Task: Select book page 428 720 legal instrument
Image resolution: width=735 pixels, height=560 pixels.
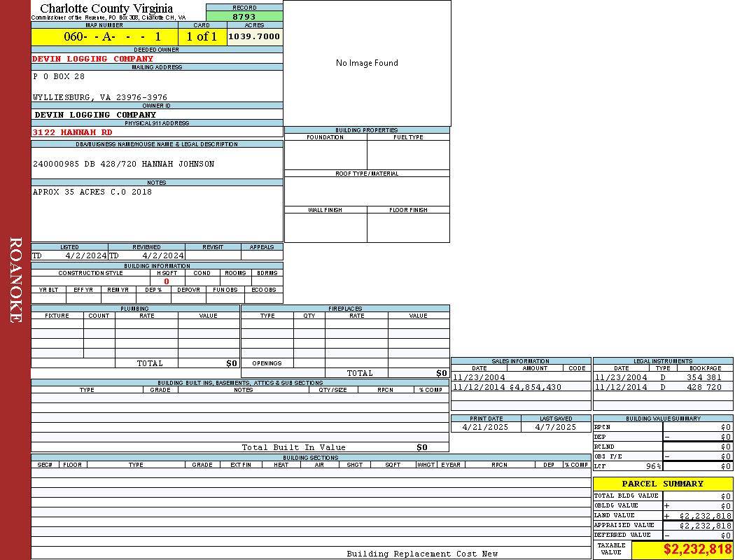Action: click(703, 387)
